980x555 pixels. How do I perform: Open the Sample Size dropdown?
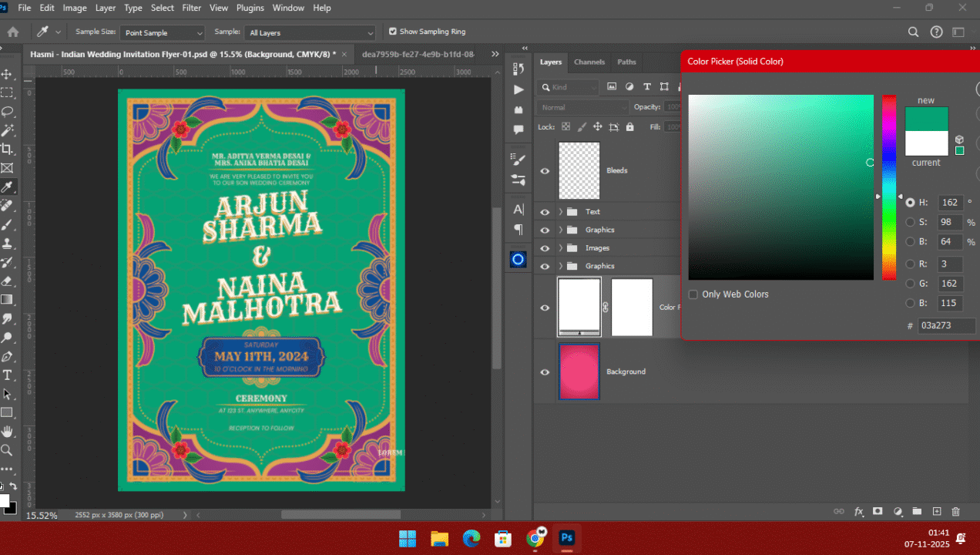(164, 33)
